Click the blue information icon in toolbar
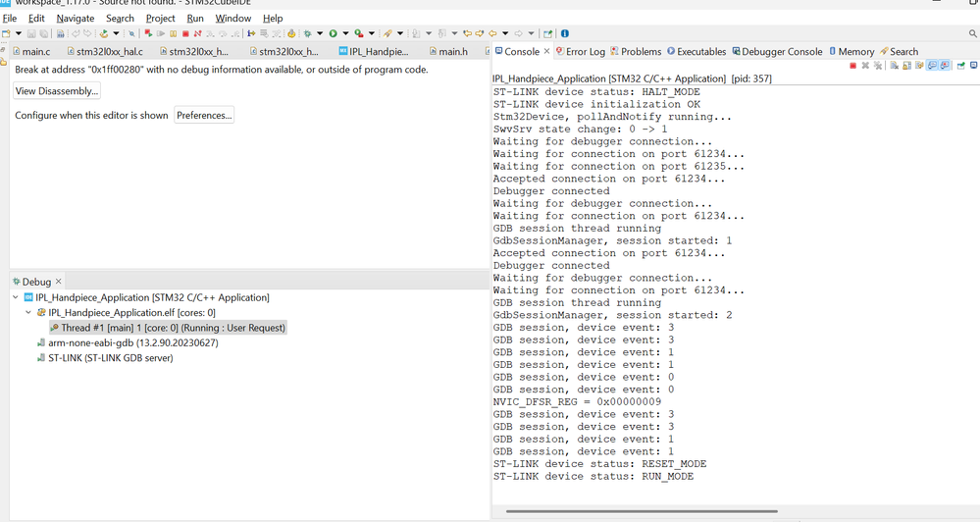This screenshot has height=522, width=980. click(564, 33)
